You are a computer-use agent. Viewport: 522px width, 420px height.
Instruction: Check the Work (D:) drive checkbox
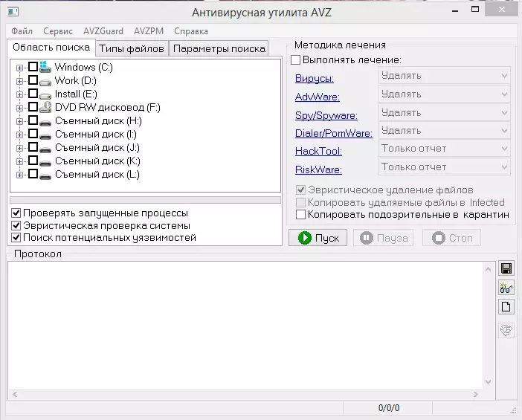(33, 80)
